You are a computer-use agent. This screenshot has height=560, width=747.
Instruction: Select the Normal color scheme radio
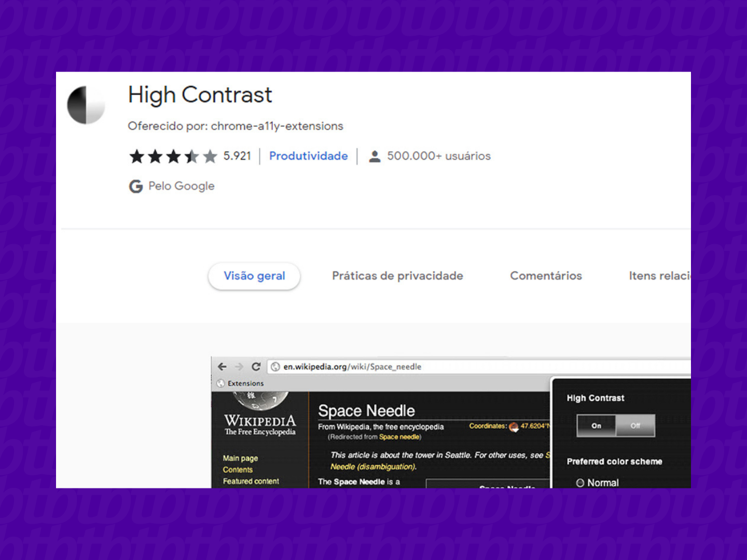(x=580, y=483)
